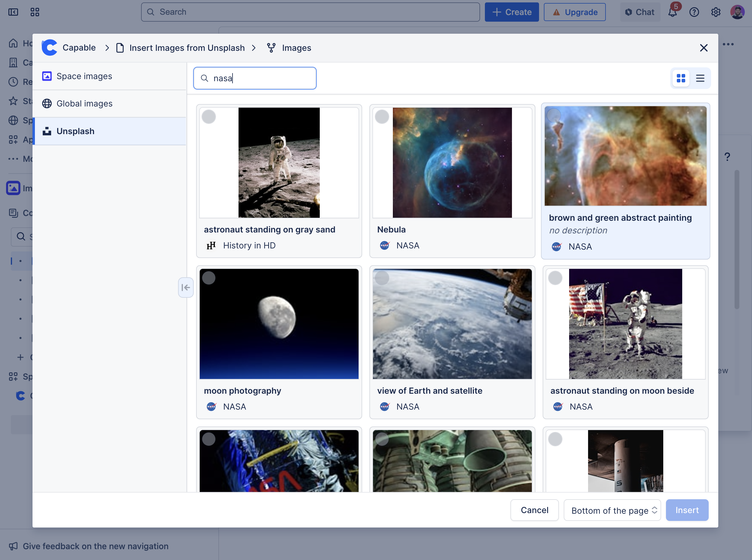Collapse the sidebar with arrow handle
Viewport: 752px width, 560px height.
186,288
